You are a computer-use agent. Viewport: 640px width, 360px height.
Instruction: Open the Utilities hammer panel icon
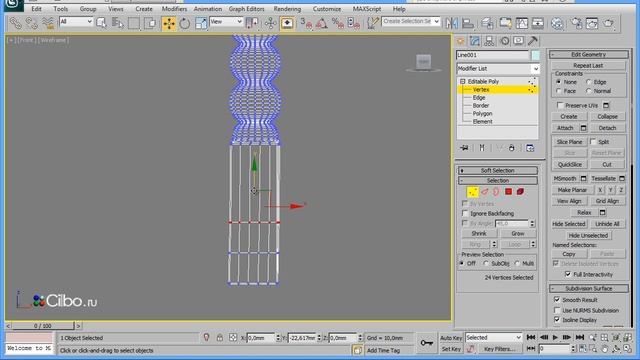pyautogui.click(x=533, y=41)
